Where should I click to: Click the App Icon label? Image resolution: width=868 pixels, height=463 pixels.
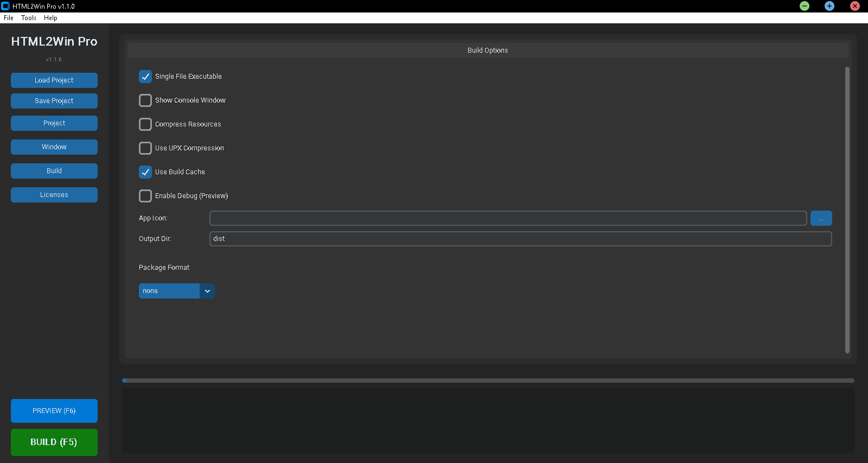(153, 218)
